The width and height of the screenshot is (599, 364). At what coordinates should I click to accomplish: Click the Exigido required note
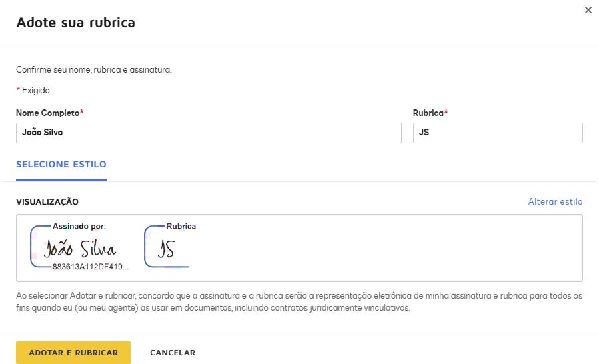33,91
